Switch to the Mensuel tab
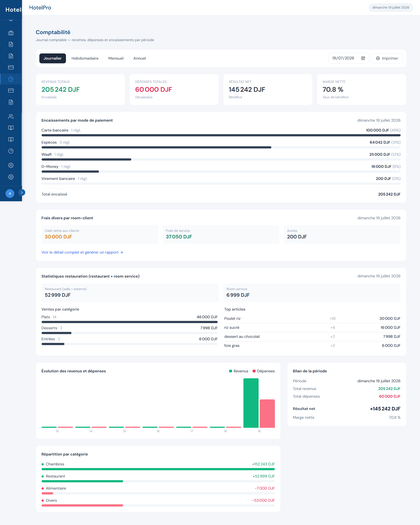The width and height of the screenshot is (420, 525). (x=116, y=59)
